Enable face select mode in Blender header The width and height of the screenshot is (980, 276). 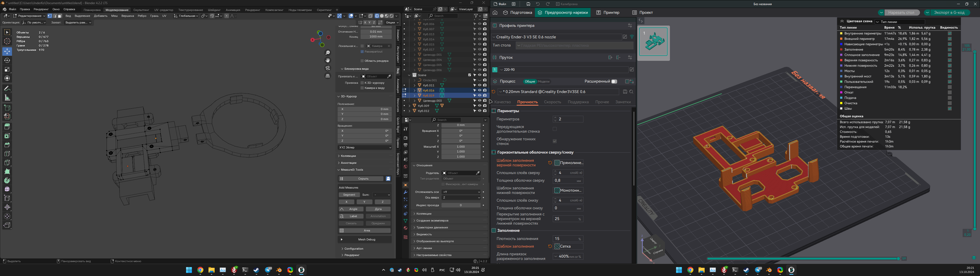[x=60, y=16]
